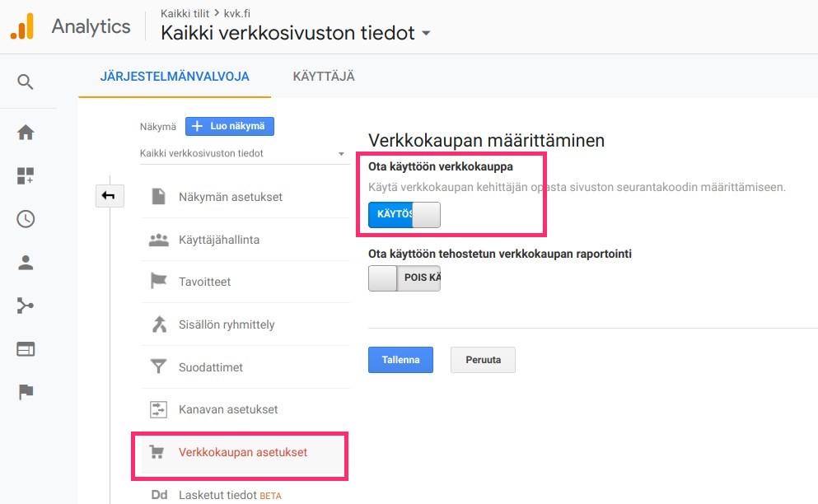Viewport: 818px width, 504px height.
Task: Open the Home icon in left sidebar
Action: (26, 133)
